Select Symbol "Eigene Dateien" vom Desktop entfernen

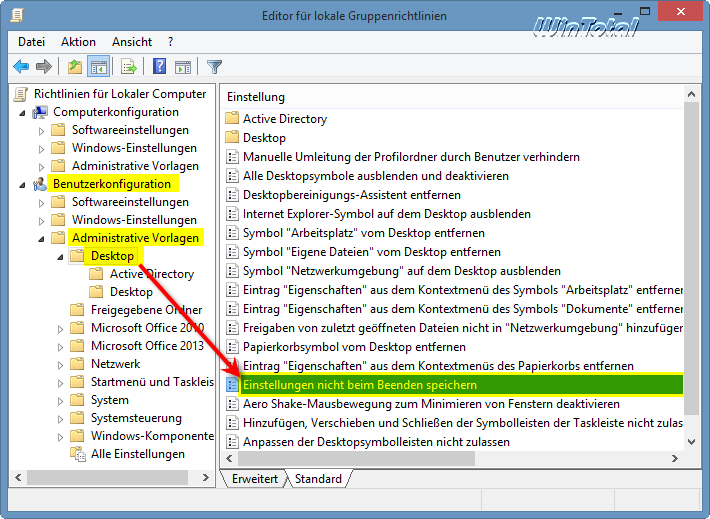(372, 252)
